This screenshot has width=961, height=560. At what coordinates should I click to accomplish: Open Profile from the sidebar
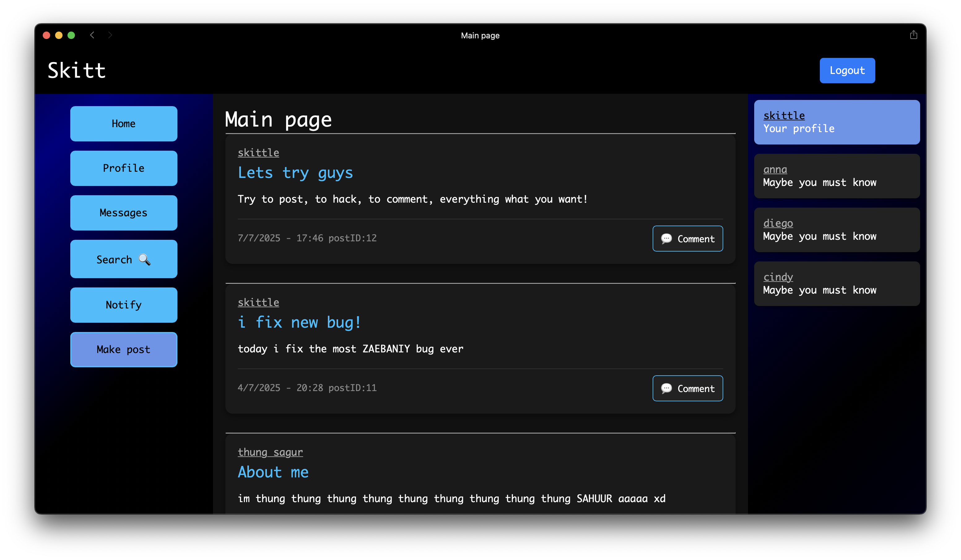click(124, 168)
